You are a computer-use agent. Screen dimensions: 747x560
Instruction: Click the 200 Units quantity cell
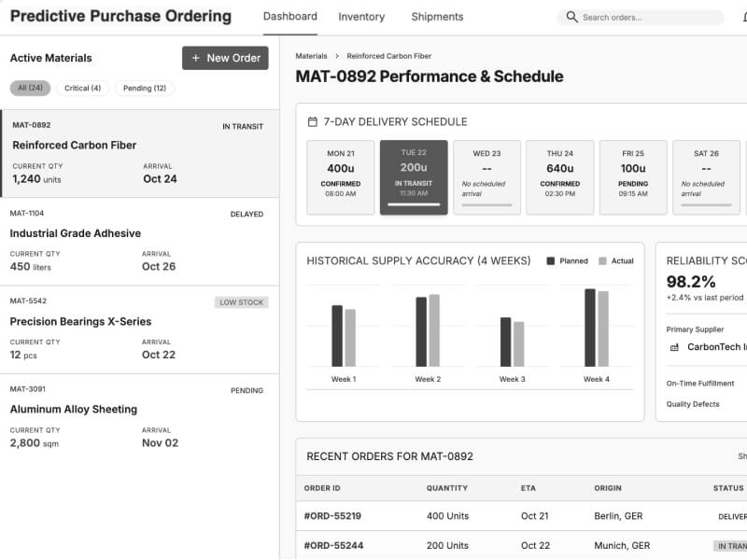pyautogui.click(x=448, y=546)
